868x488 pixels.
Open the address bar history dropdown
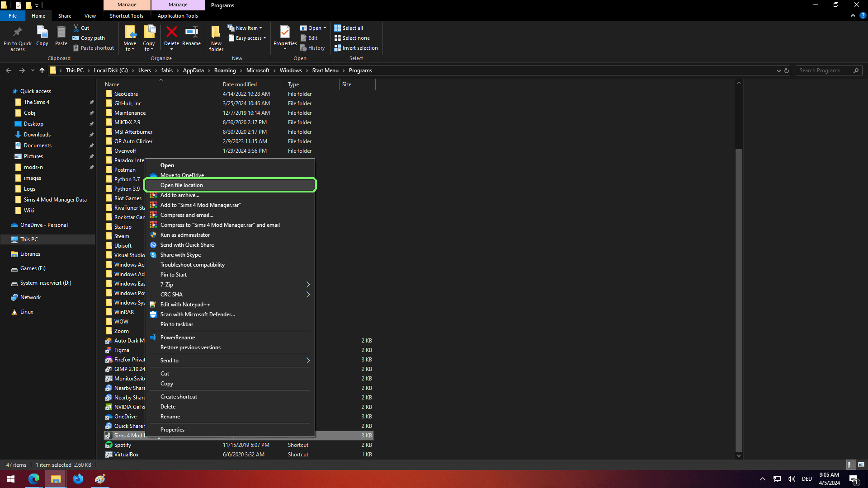tap(778, 70)
